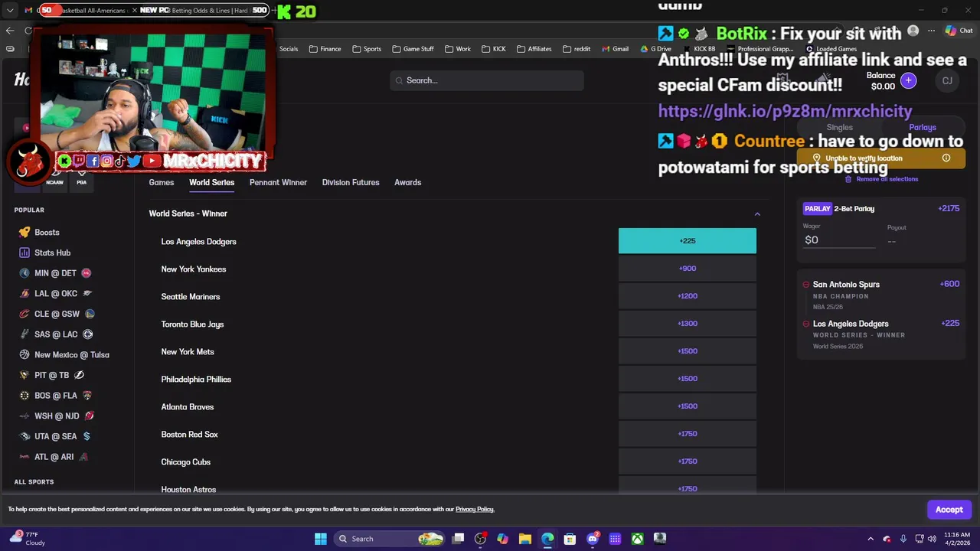Click the sportsbook search field
The height and width of the screenshot is (551, 980).
[x=487, y=80]
